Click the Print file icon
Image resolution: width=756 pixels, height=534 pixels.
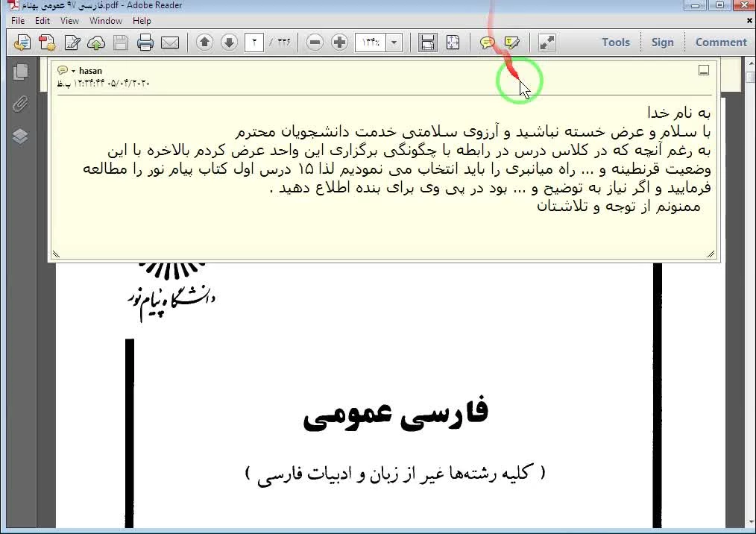coord(145,43)
